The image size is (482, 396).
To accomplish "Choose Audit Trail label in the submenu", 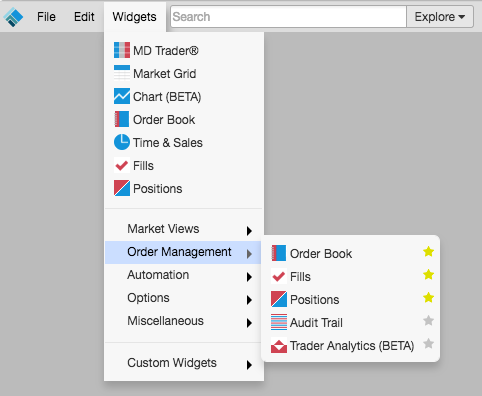I will click(x=316, y=323).
